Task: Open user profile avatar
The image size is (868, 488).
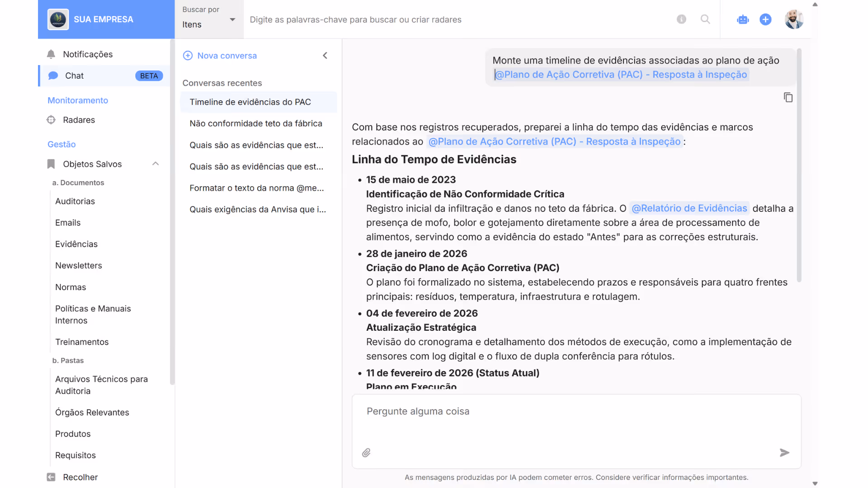Action: pyautogui.click(x=794, y=19)
